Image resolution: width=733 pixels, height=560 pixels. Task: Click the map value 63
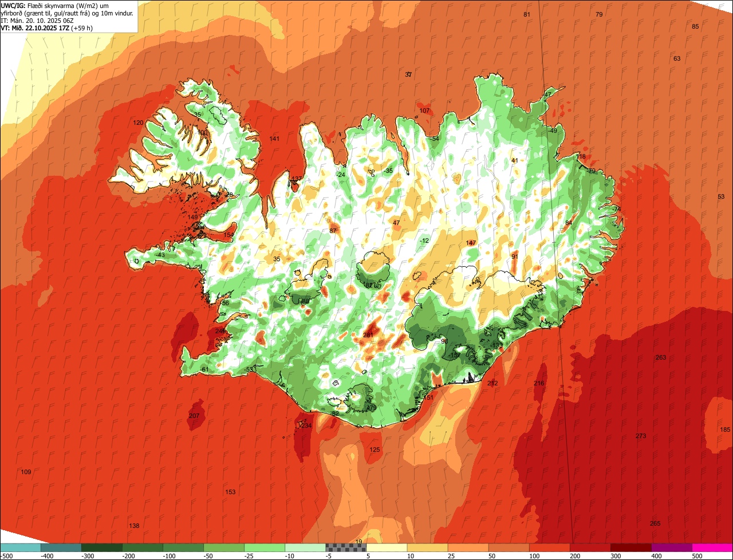[x=677, y=58]
